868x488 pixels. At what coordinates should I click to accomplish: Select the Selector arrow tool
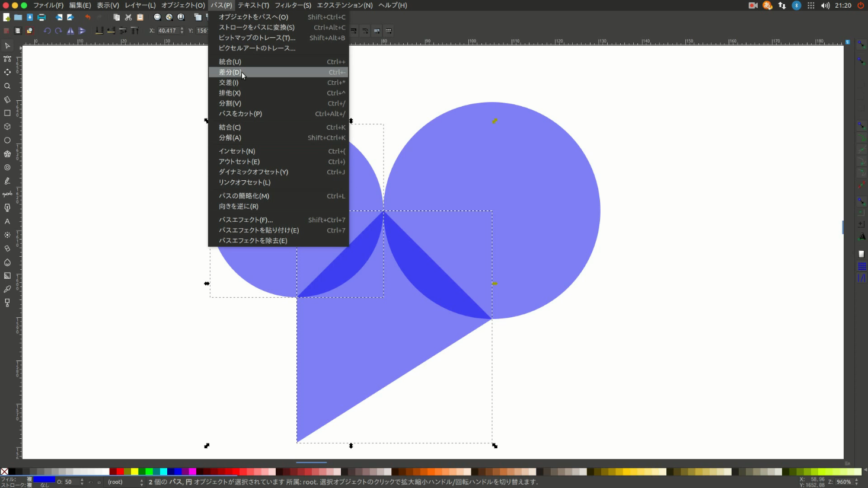point(7,46)
